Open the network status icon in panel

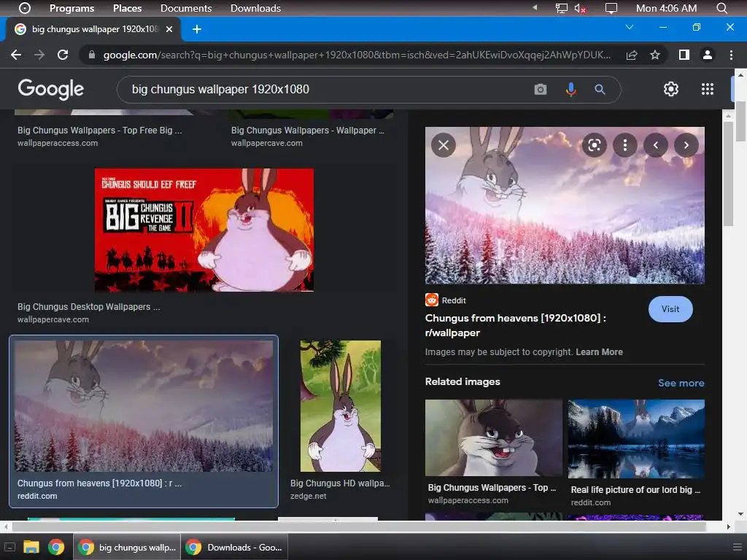tap(562, 8)
